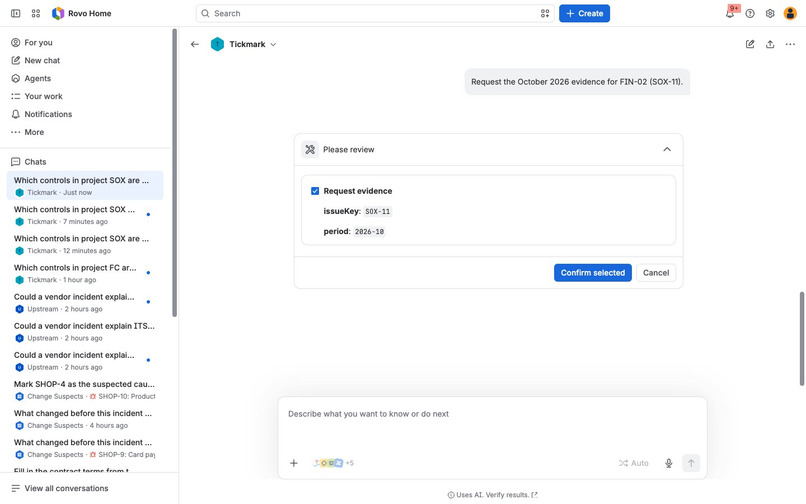Click the chat area vertical scrollbar
This screenshot has width=806, height=504.
click(x=802, y=338)
